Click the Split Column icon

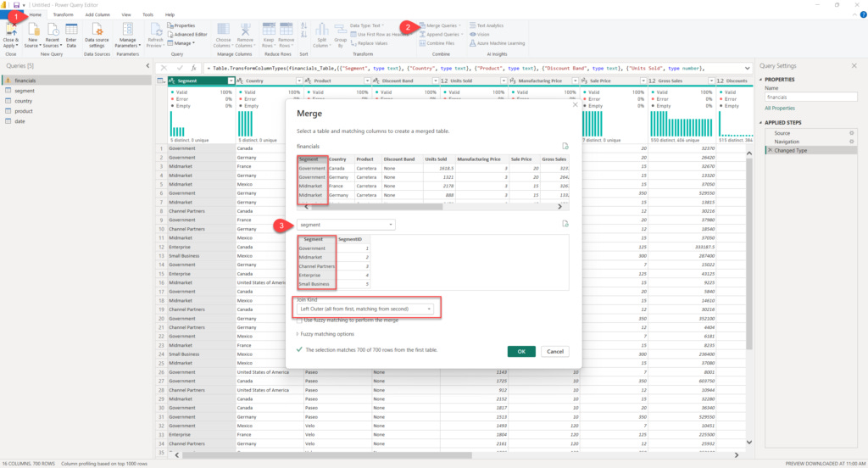coord(321,31)
